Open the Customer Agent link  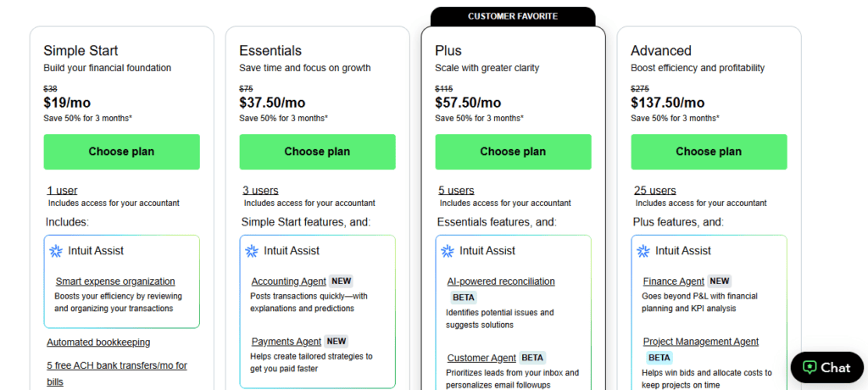click(481, 358)
